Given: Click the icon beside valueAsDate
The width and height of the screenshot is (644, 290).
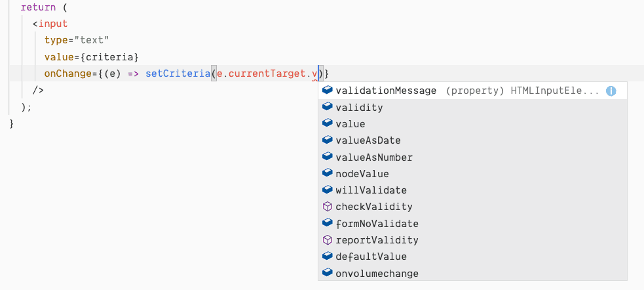Looking at the screenshot, I should [328, 140].
